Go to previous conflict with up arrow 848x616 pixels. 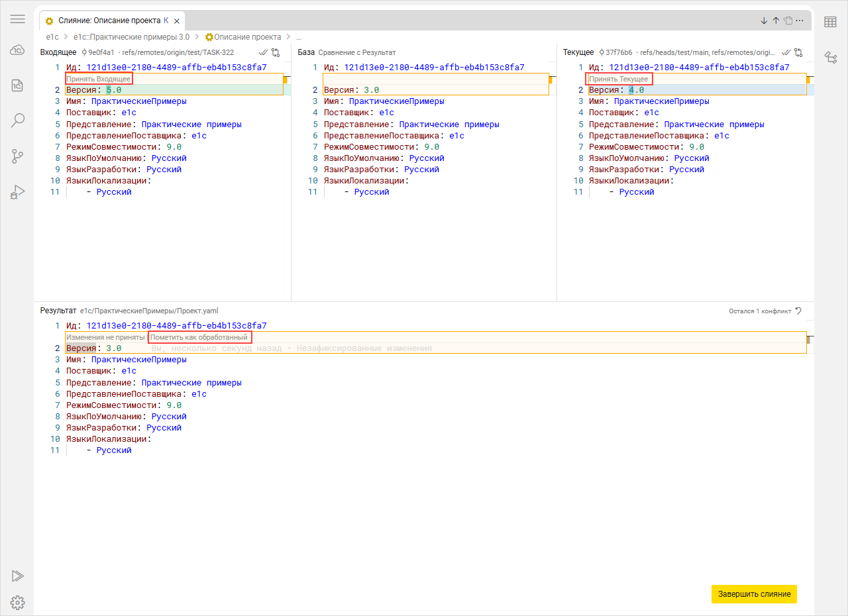(776, 21)
